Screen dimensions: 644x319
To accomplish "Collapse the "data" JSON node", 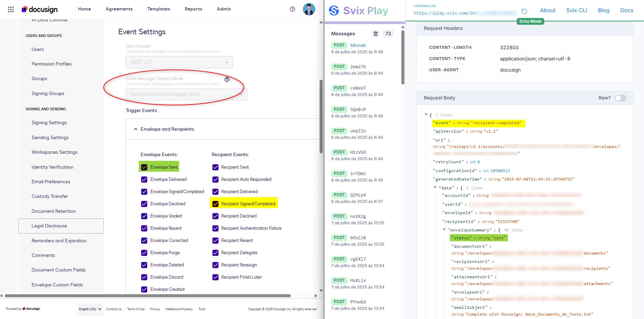I will 435,187.
